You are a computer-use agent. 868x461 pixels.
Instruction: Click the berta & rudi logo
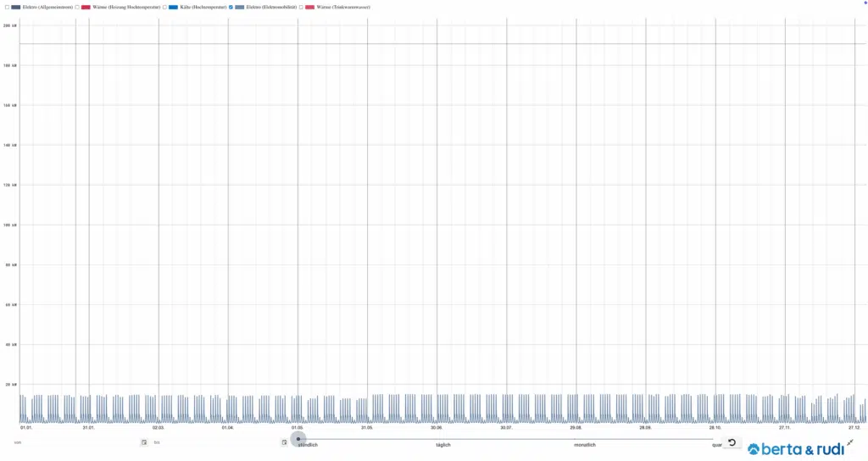point(794,449)
